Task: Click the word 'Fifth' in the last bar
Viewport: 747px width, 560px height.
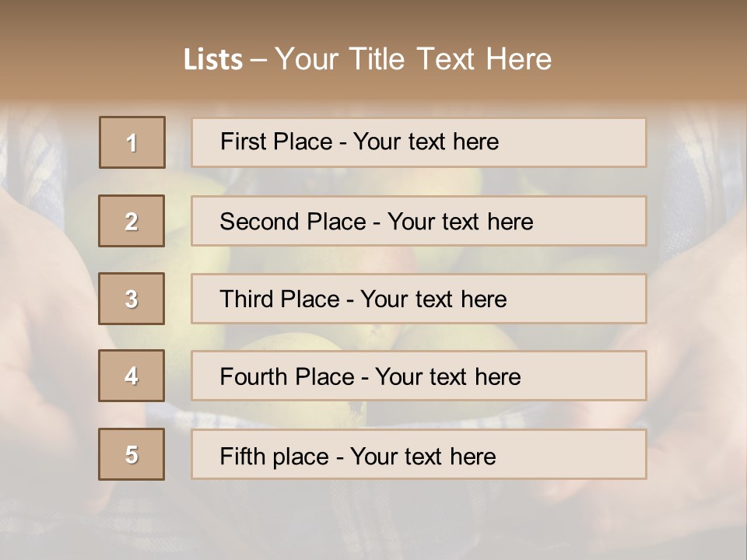Action: [242, 456]
